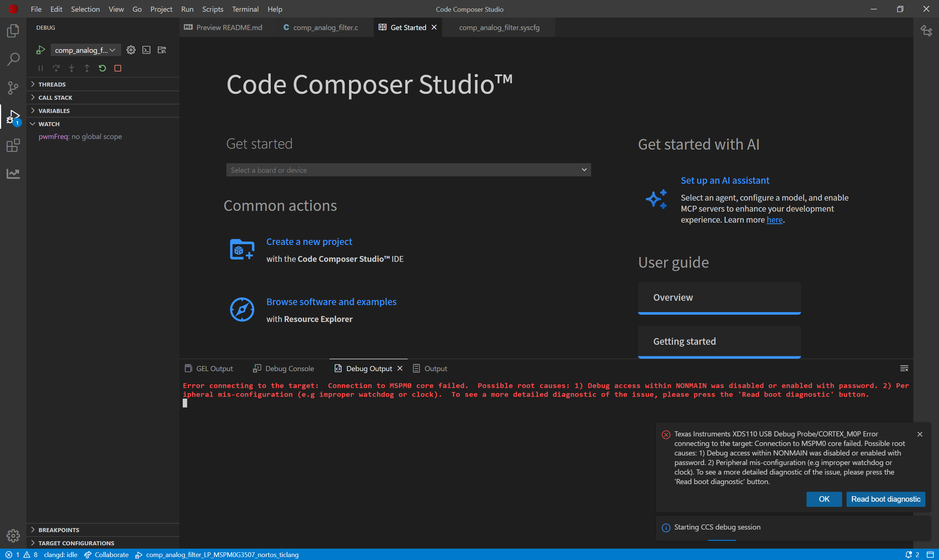Open the Getting started user guide card
This screenshot has width=939, height=560.
(x=719, y=341)
